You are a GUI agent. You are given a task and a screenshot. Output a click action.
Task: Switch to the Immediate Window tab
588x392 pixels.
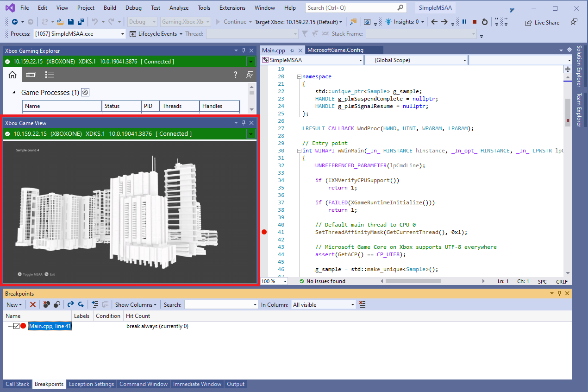197,384
